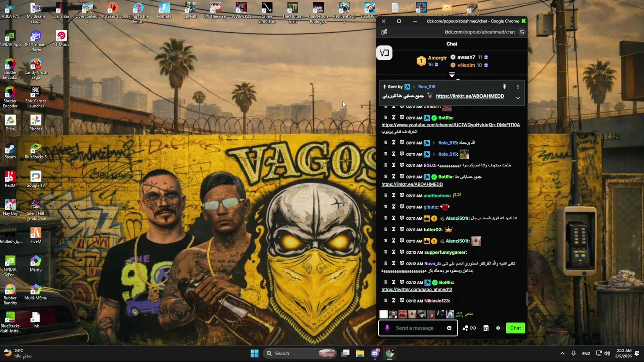644x362 pixels.
Task: Click the kick.com popout address bar URL
Action: point(479,32)
